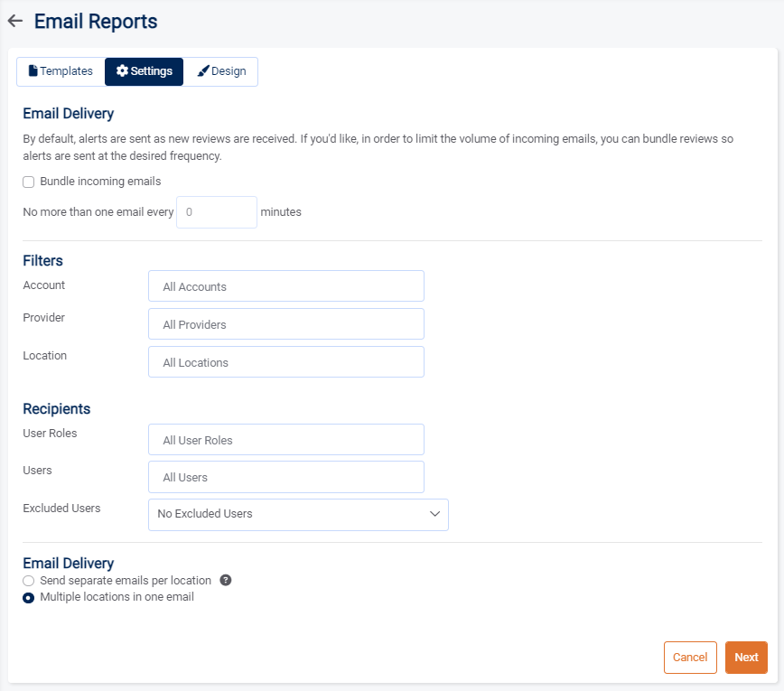The image size is (784, 691).
Task: Open the help tooltip next to separate emails option
Action: (225, 580)
